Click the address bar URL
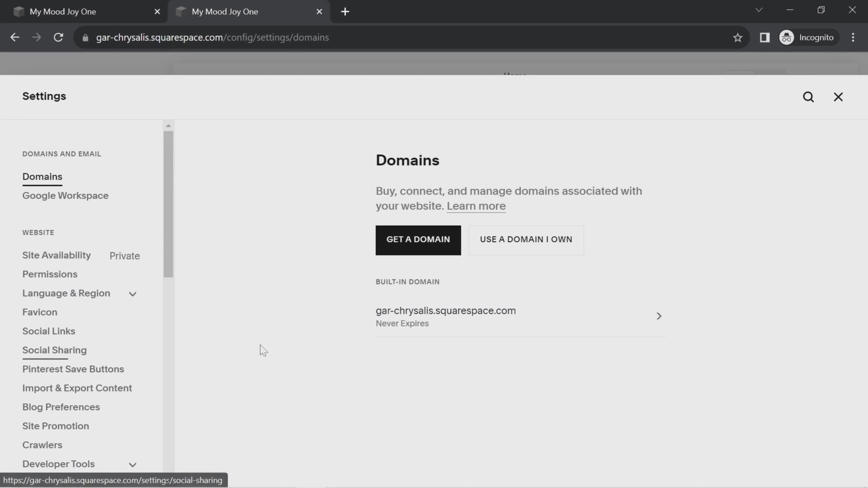The height and width of the screenshot is (488, 868). (212, 37)
